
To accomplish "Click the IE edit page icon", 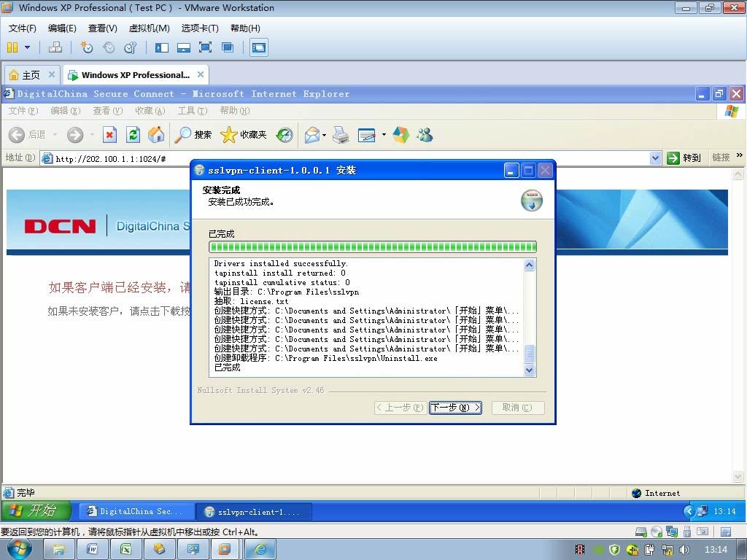I will coord(367,135).
